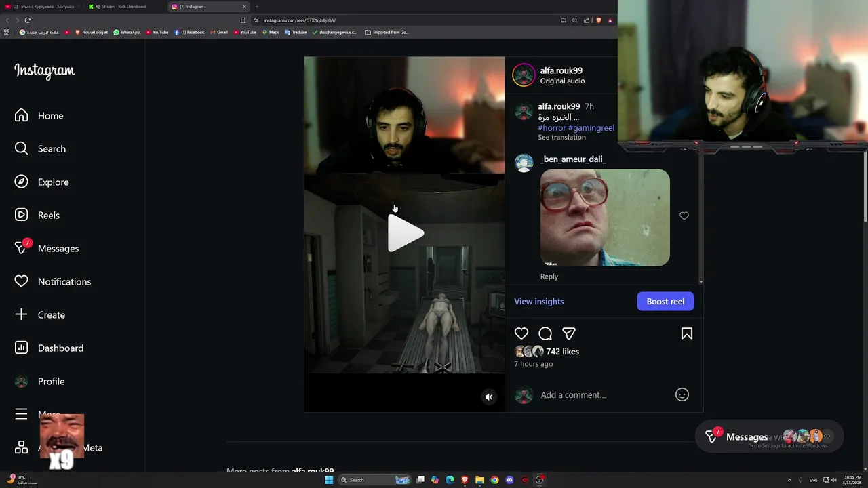Screen dimensions: 868x488
Task: Open a new browser tab
Action: point(257,7)
